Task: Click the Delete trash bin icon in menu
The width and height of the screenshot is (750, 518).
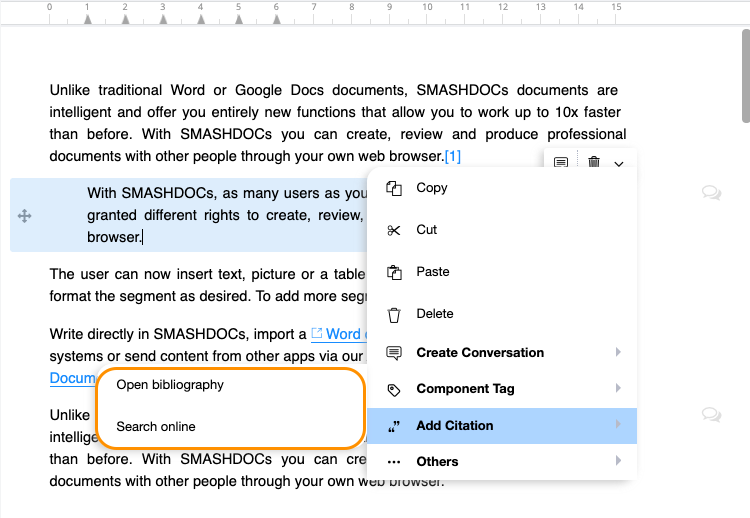Action: click(394, 315)
